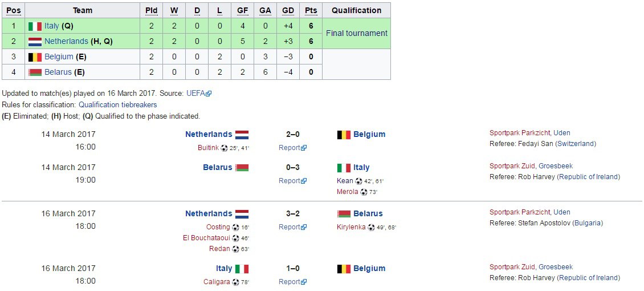Viewport: 644px width, 291px height.
Task: Open Report for Netherlands 2–0 Belgium
Action: pos(290,148)
